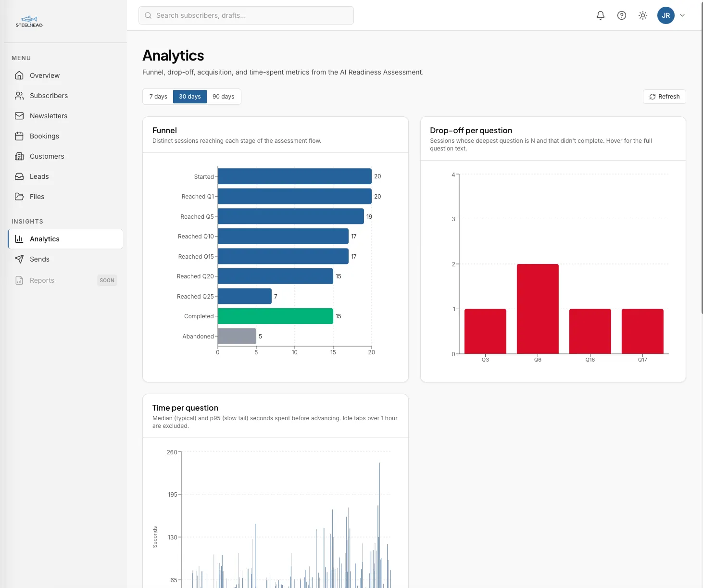The width and height of the screenshot is (703, 588).
Task: Click the Bookings calendar icon
Action: point(19,136)
